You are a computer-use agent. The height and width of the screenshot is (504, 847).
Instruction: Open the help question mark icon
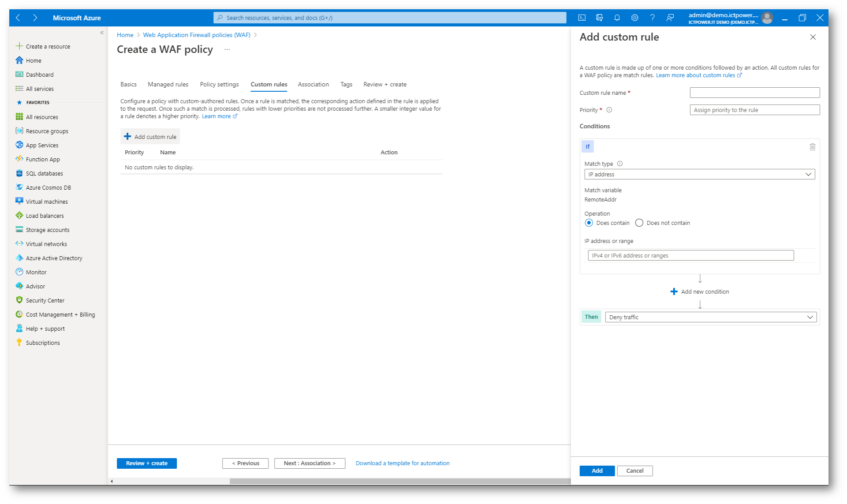coord(652,18)
